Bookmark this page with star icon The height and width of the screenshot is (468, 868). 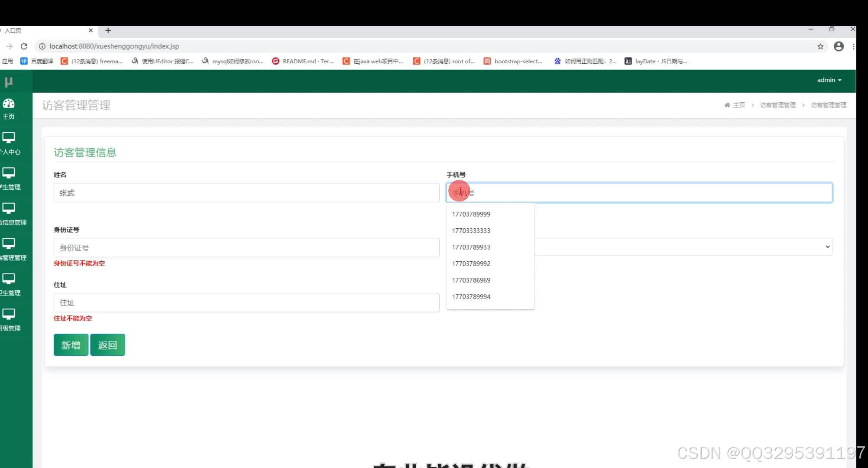pyautogui.click(x=820, y=46)
